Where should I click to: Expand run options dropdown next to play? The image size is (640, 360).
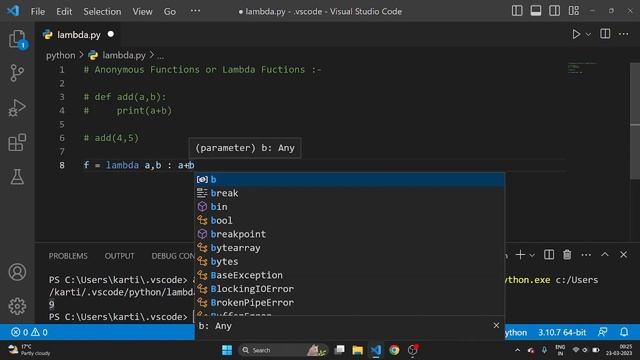588,35
